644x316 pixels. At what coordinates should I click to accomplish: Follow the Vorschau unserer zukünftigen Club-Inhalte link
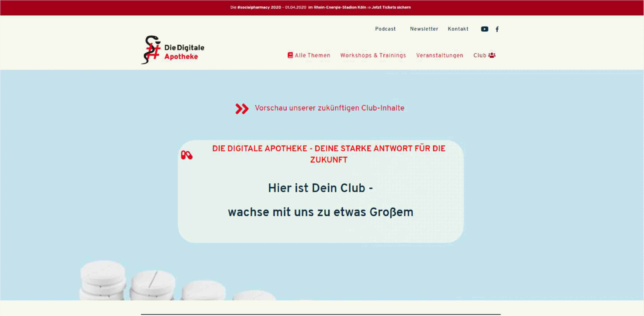pyautogui.click(x=329, y=108)
